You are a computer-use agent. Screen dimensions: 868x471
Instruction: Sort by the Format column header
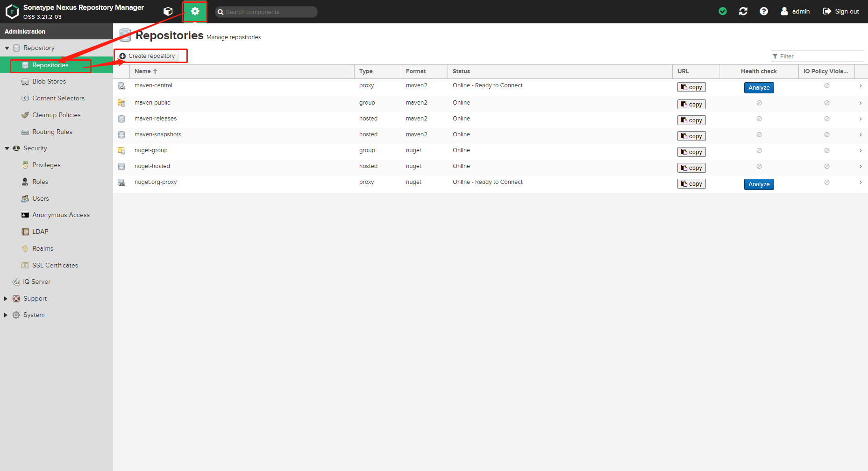click(x=424, y=71)
